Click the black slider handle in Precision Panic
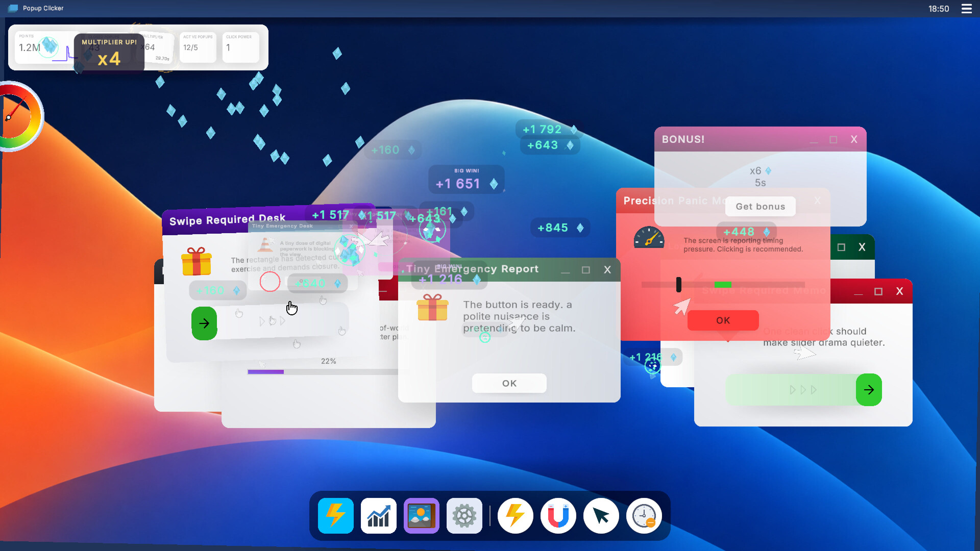The height and width of the screenshot is (551, 980). click(x=678, y=284)
